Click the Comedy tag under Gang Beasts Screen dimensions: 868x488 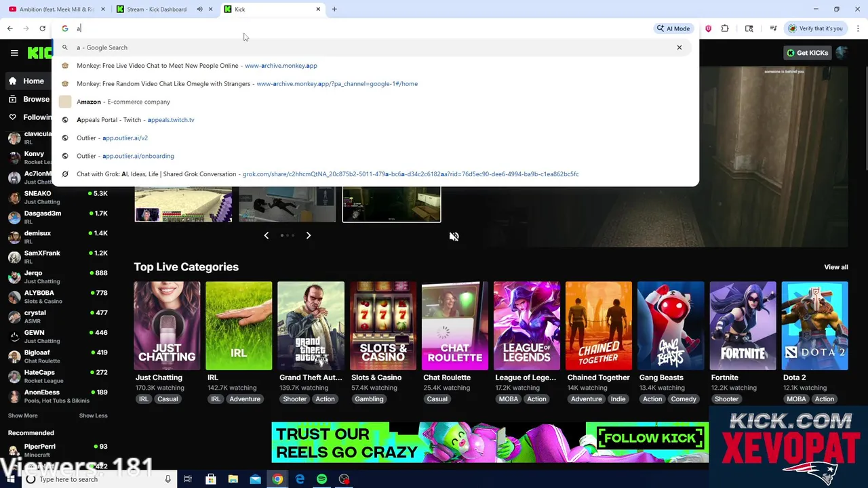point(684,399)
